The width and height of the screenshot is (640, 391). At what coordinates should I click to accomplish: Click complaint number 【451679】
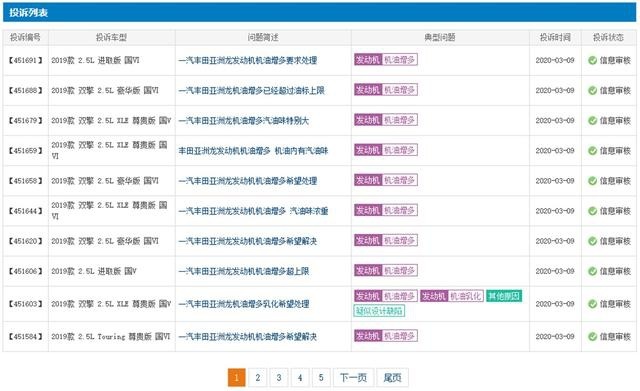coord(25,121)
